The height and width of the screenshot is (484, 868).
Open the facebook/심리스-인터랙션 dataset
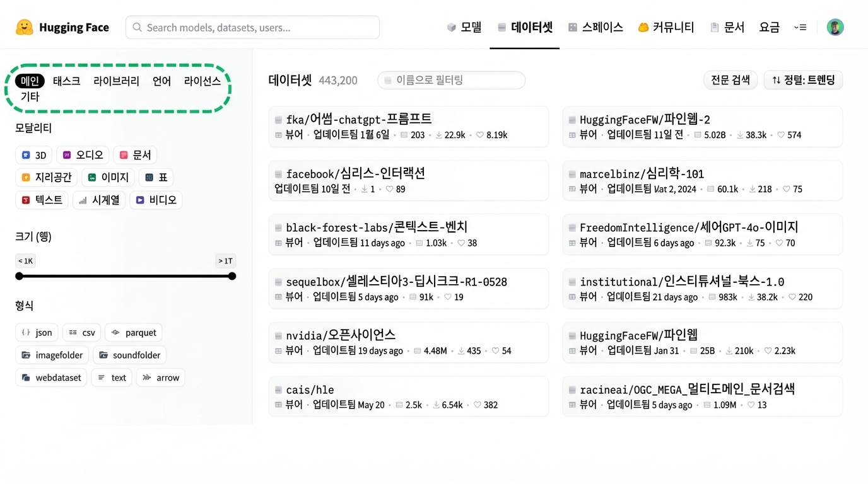pos(409,180)
